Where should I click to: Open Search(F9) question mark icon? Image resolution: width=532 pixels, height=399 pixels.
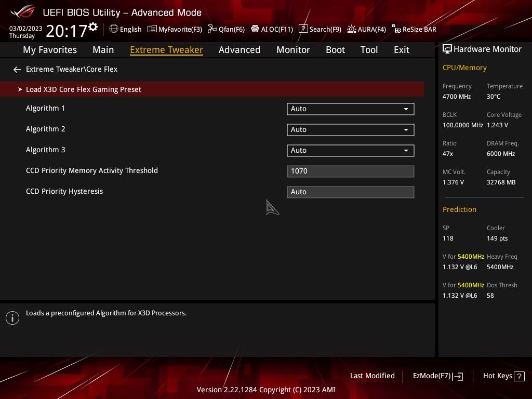tap(303, 29)
